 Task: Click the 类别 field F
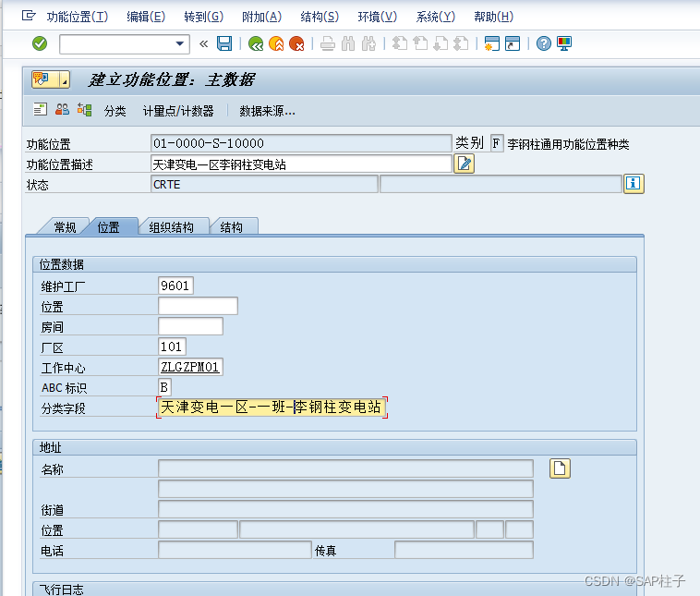point(497,143)
